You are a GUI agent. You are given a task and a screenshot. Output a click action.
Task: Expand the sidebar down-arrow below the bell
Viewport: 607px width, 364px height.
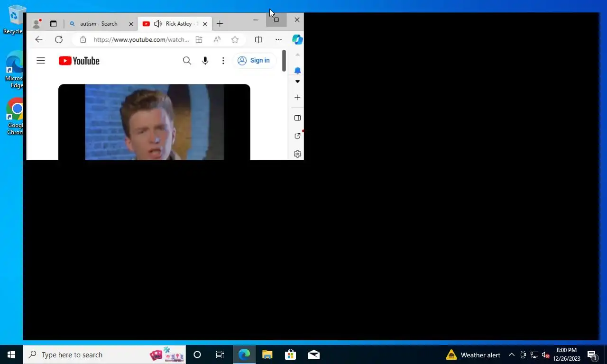click(297, 82)
